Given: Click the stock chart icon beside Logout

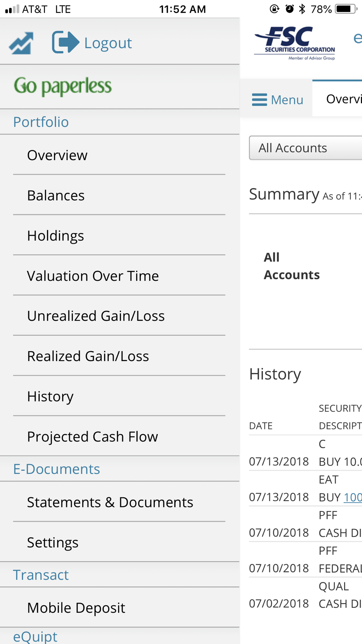Looking at the screenshot, I should (21, 43).
